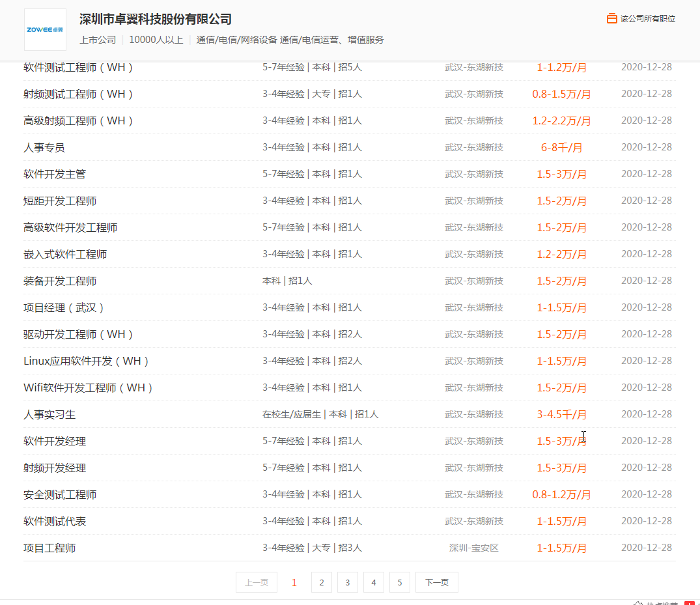Click the ZOWEE company logo thumbnail
Image resolution: width=700 pixels, height=605 pixels.
tap(45, 29)
